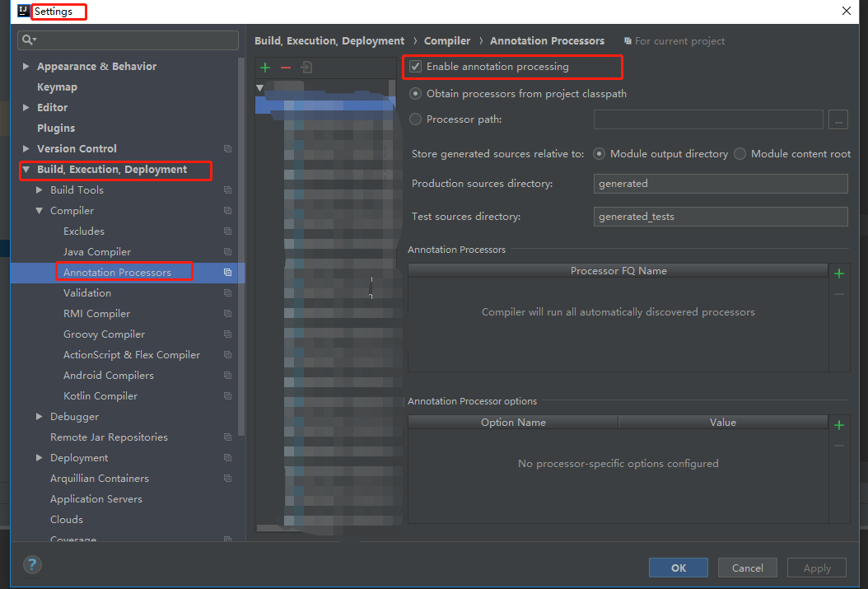The width and height of the screenshot is (868, 589).
Task: Open the help question mark
Action: click(32, 564)
